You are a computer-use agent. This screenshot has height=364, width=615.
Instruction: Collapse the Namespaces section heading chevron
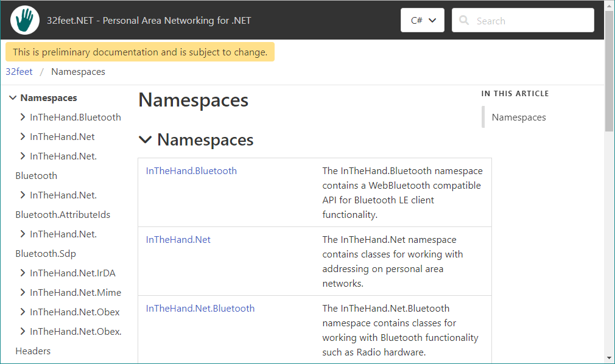(x=145, y=139)
